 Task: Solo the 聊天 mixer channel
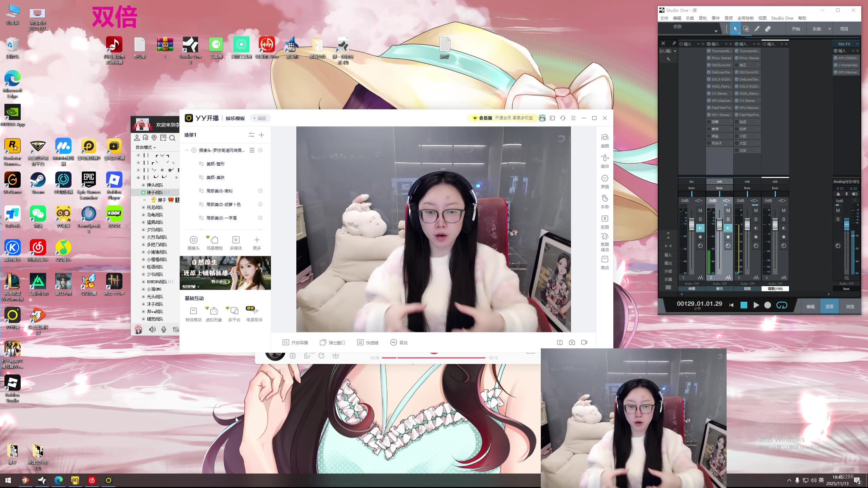[728, 219]
